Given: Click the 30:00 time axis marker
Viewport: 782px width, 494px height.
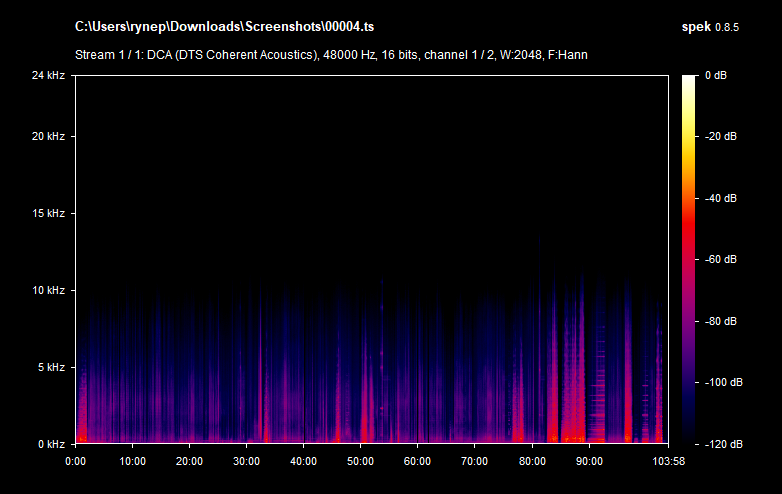Looking at the screenshot, I should tap(246, 461).
